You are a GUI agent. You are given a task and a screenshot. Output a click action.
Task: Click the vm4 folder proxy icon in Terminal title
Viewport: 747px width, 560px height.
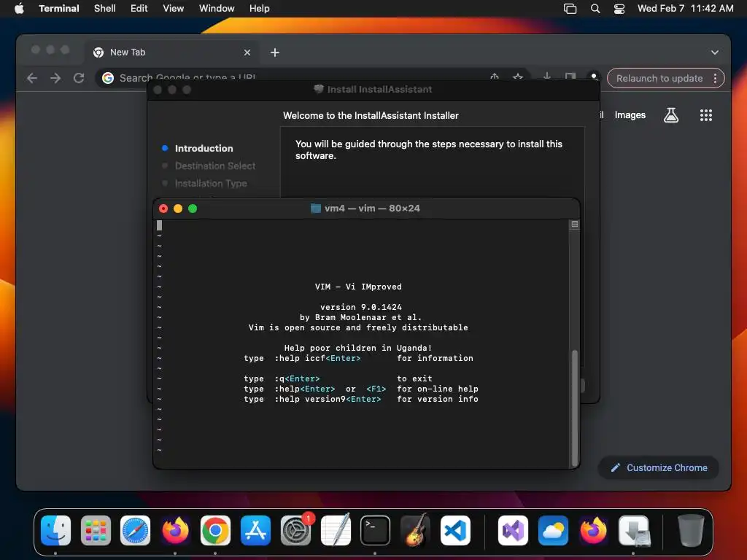click(315, 208)
